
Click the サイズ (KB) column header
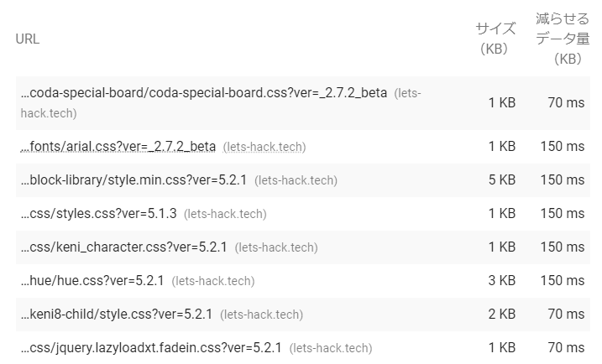pos(495,39)
